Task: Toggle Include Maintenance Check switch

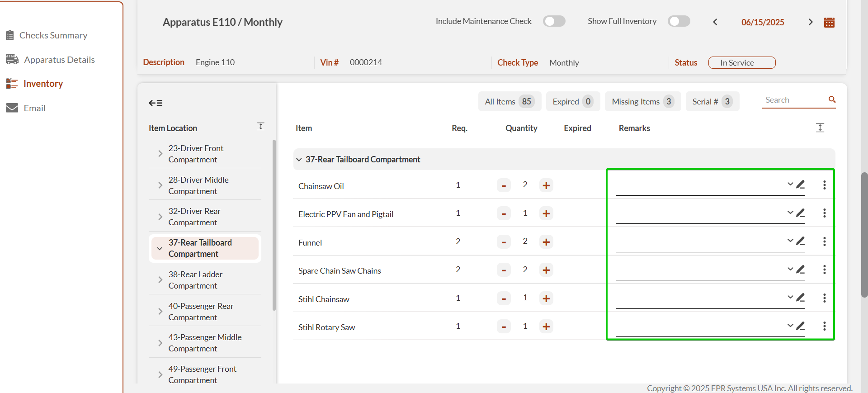Action: pos(554,21)
